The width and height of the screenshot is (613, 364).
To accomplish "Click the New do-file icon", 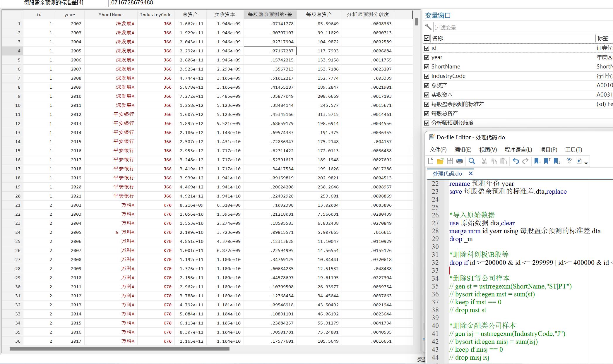I will coord(430,161).
